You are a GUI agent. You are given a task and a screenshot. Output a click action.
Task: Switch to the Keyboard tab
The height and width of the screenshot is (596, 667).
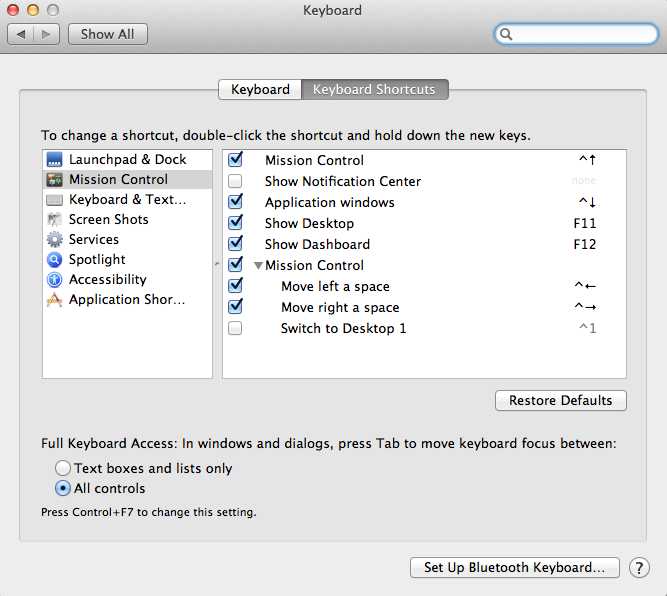pos(260,89)
